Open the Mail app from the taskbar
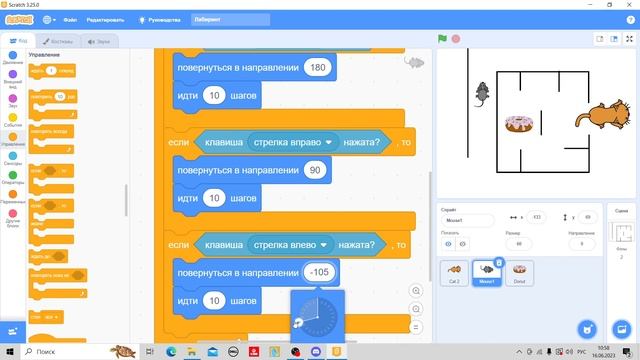Screen dimensions: 640x360 (213, 351)
